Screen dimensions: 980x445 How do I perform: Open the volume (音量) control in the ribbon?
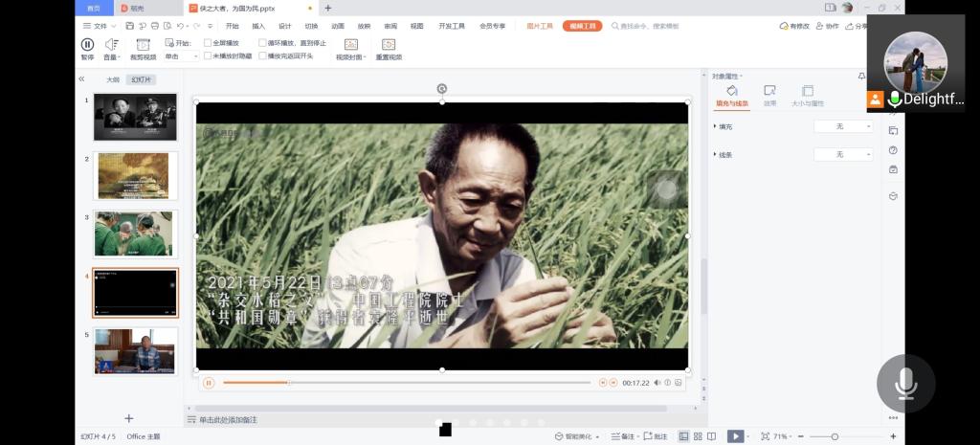pyautogui.click(x=112, y=44)
